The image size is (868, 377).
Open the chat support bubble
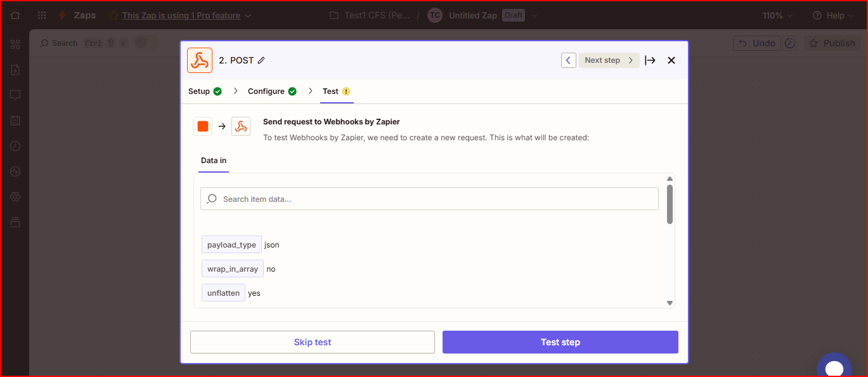click(834, 367)
